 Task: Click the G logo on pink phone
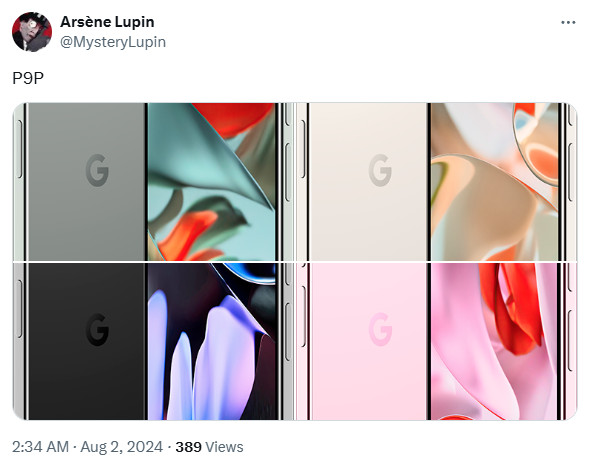[x=380, y=329]
